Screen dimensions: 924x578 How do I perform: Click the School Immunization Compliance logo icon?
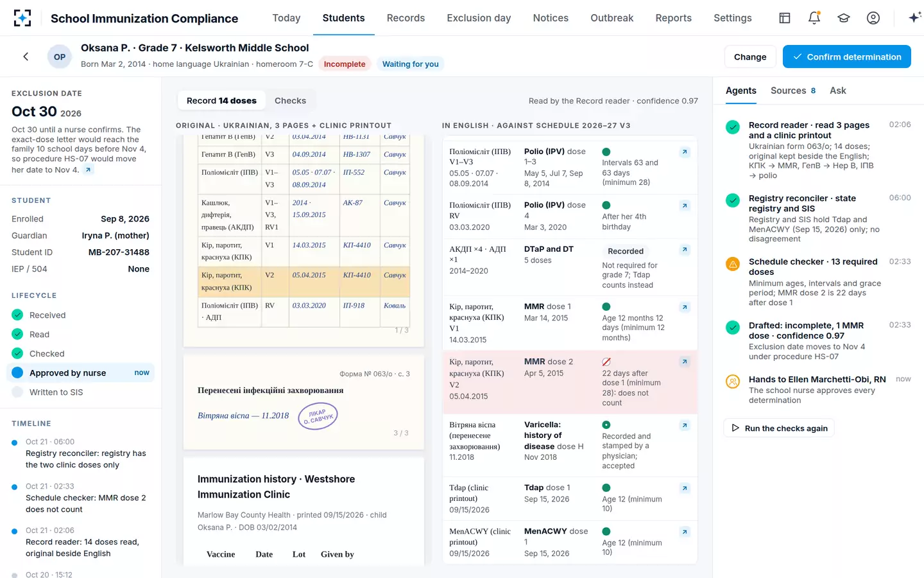coord(22,18)
